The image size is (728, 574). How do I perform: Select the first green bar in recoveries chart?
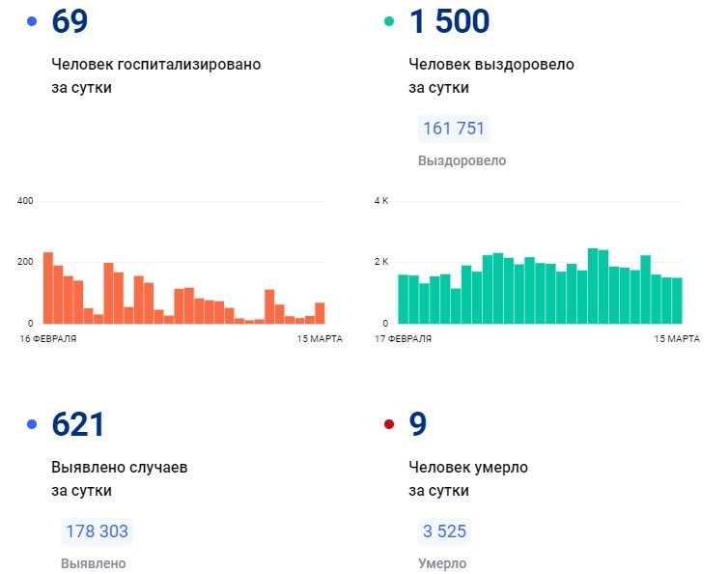coord(403,299)
